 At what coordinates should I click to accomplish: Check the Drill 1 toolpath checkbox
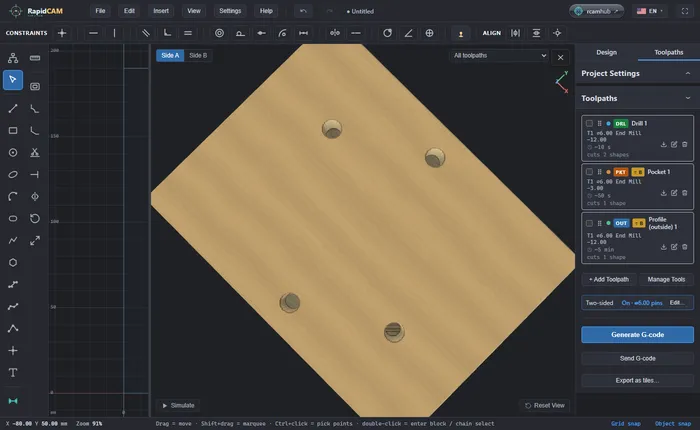[x=589, y=123]
